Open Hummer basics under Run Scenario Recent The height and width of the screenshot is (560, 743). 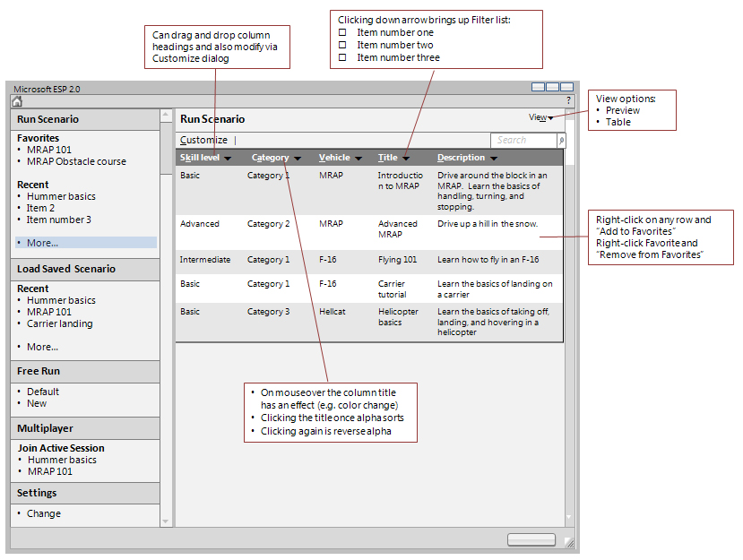61,196
